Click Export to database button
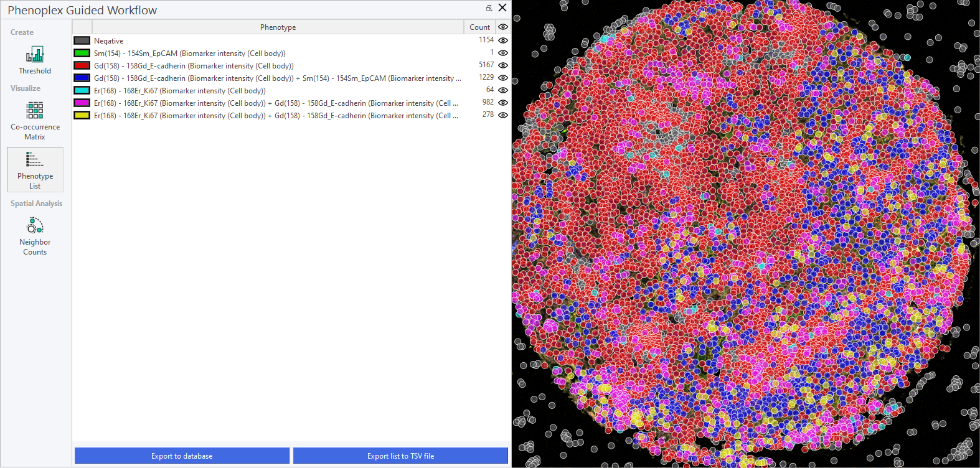Viewport: 980px width, 468px height. point(182,456)
